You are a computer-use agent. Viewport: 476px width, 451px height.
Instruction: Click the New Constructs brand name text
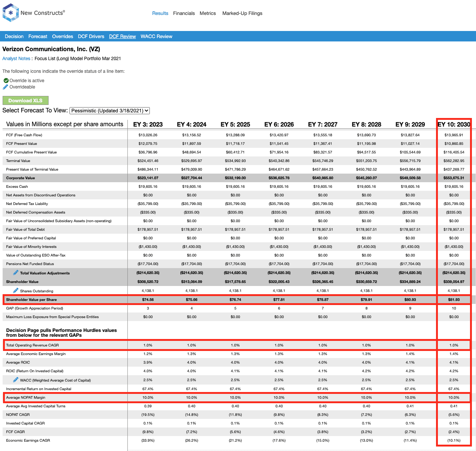point(43,13)
